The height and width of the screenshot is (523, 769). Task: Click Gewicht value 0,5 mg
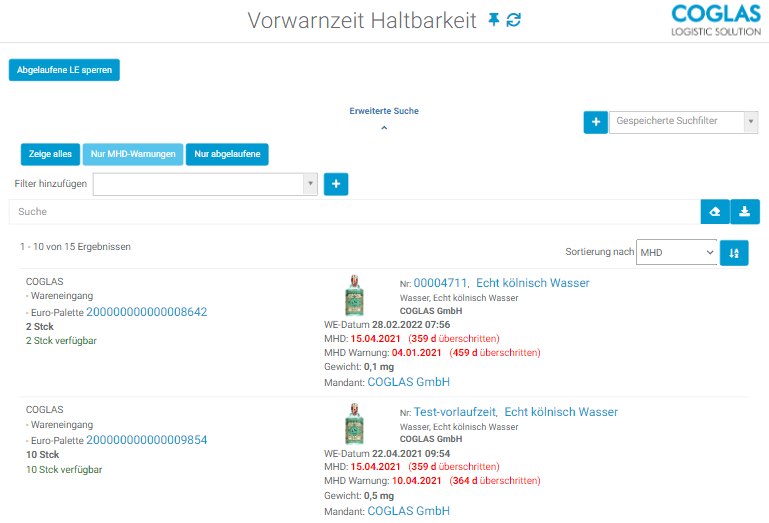[x=379, y=496]
